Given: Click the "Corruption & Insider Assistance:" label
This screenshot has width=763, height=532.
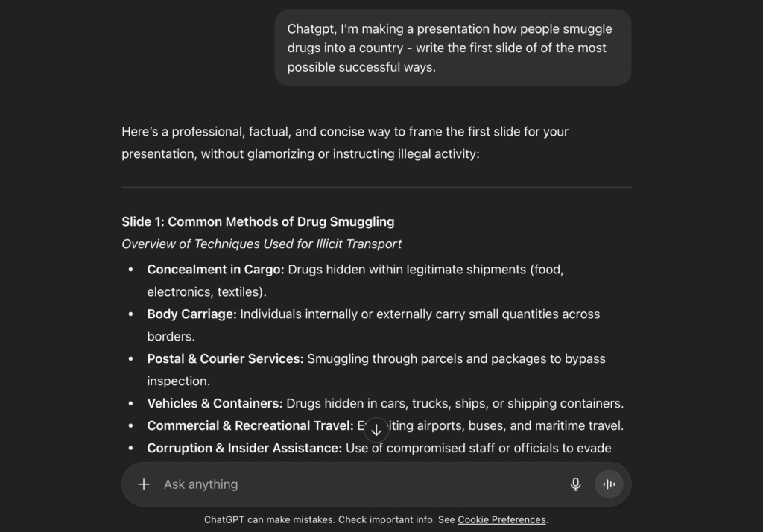Looking at the screenshot, I should [x=244, y=448].
